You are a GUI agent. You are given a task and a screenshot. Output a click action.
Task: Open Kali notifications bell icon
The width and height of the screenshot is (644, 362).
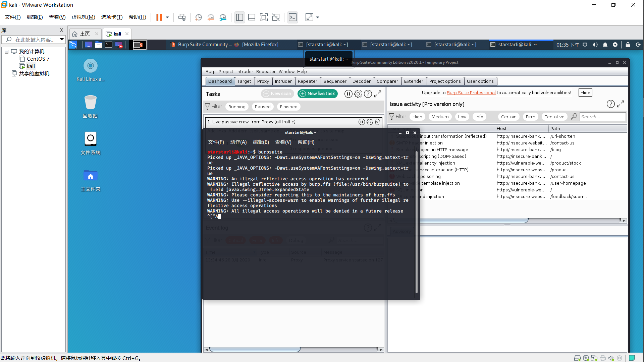coord(605,45)
